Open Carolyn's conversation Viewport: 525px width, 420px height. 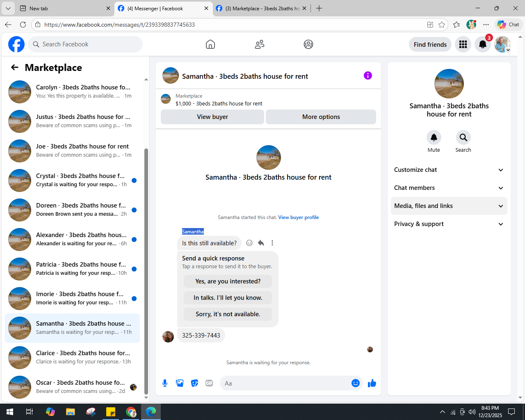coord(72,92)
